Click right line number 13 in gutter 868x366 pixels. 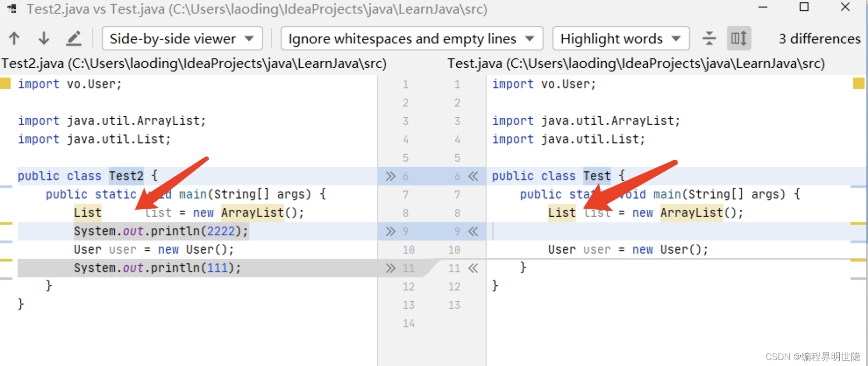point(454,305)
